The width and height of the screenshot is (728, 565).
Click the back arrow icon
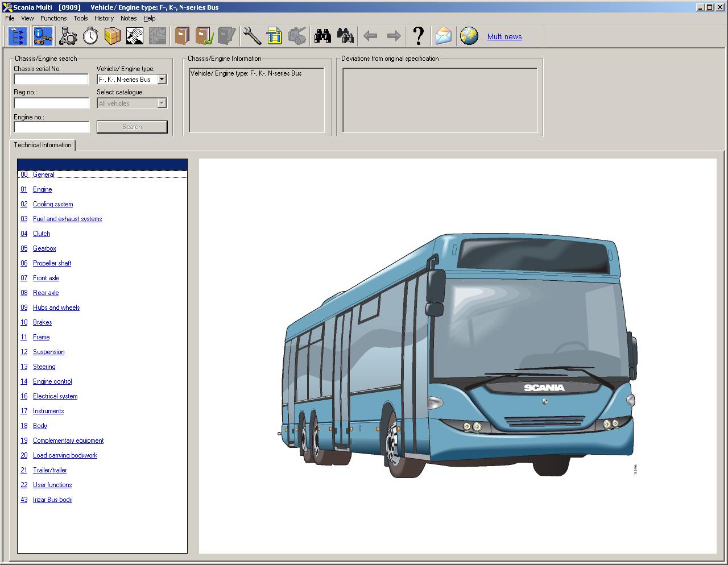click(x=370, y=36)
